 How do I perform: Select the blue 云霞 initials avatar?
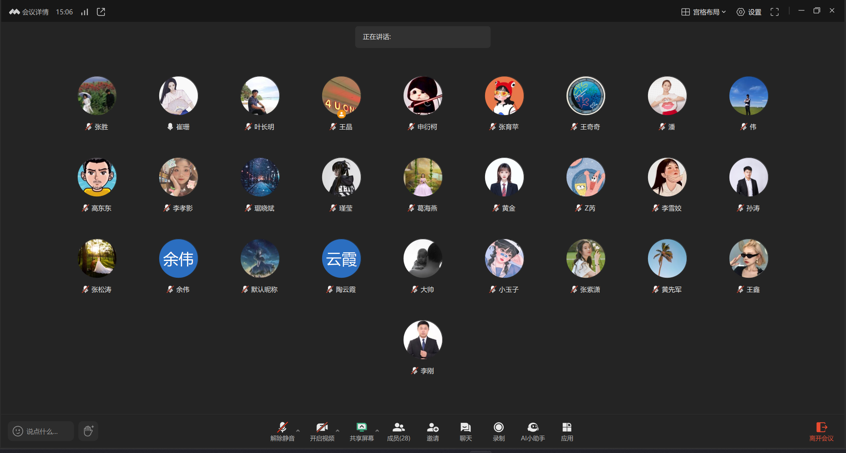coord(342,258)
